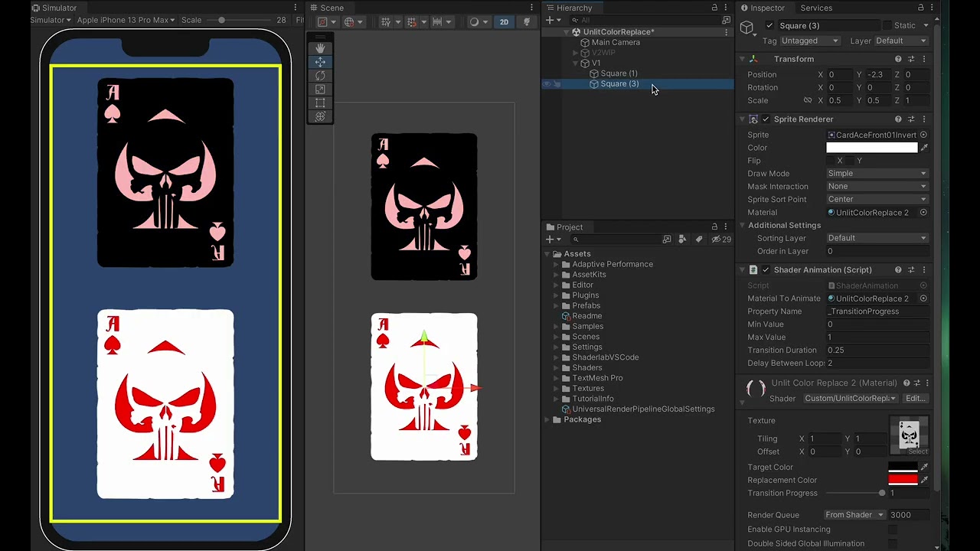Click the grid visibility icon in Scene
This screenshot has height=551, width=980.
pos(385,21)
